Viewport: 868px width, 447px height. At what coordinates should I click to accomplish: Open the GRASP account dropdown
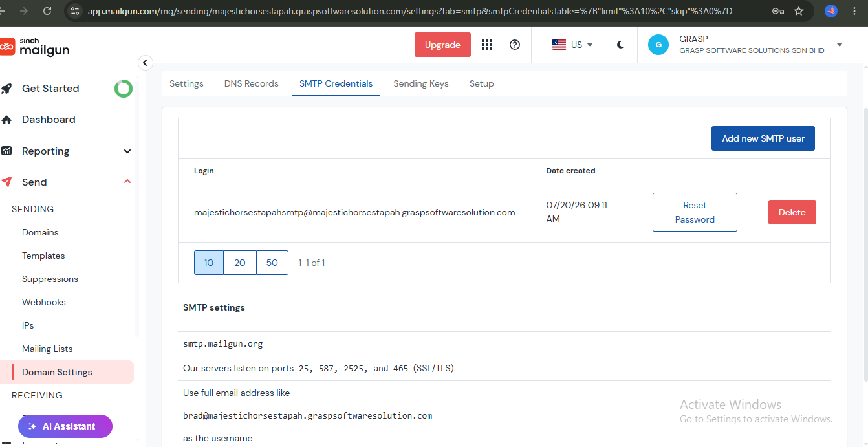click(x=840, y=45)
